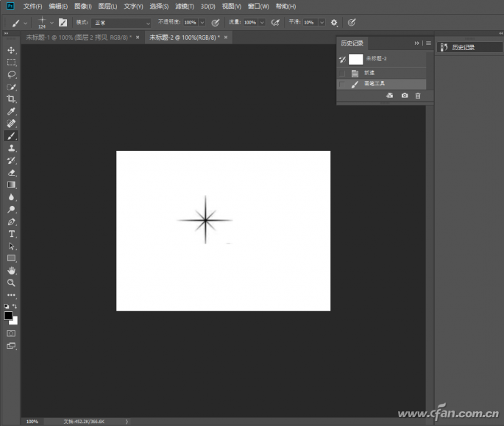Select the Path Selection tool
Screen dimensions: 504x426
(x=11, y=246)
